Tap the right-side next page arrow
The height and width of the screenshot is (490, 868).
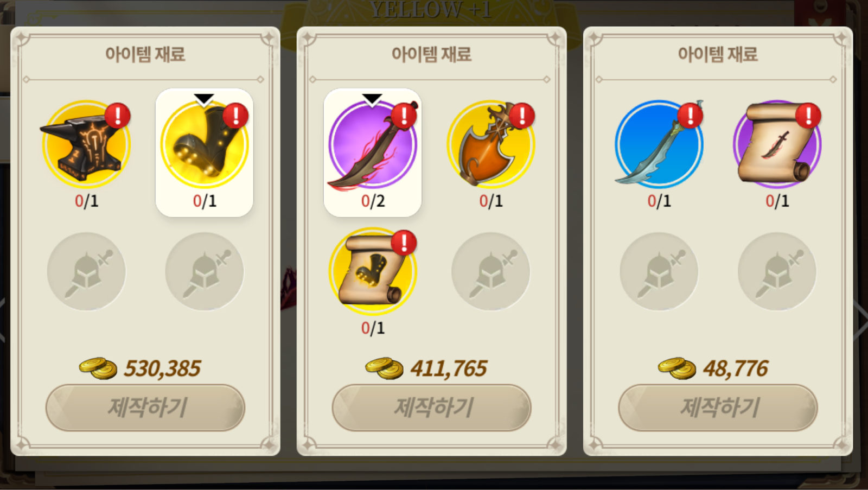[860, 320]
